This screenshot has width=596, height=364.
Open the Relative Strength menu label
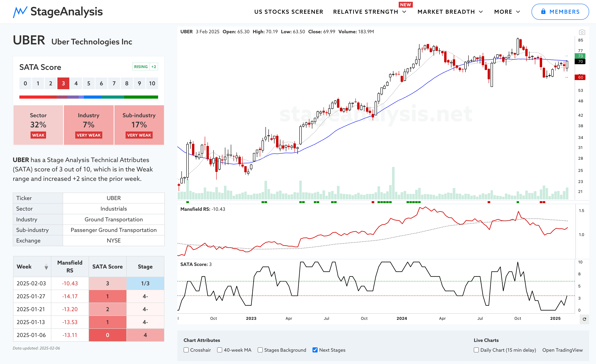[365, 12]
